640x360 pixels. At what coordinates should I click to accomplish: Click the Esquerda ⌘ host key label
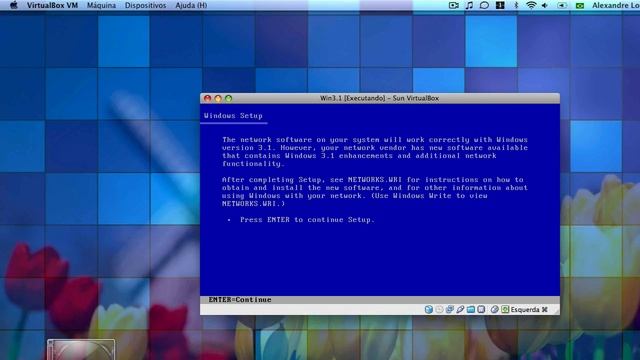[x=529, y=309]
